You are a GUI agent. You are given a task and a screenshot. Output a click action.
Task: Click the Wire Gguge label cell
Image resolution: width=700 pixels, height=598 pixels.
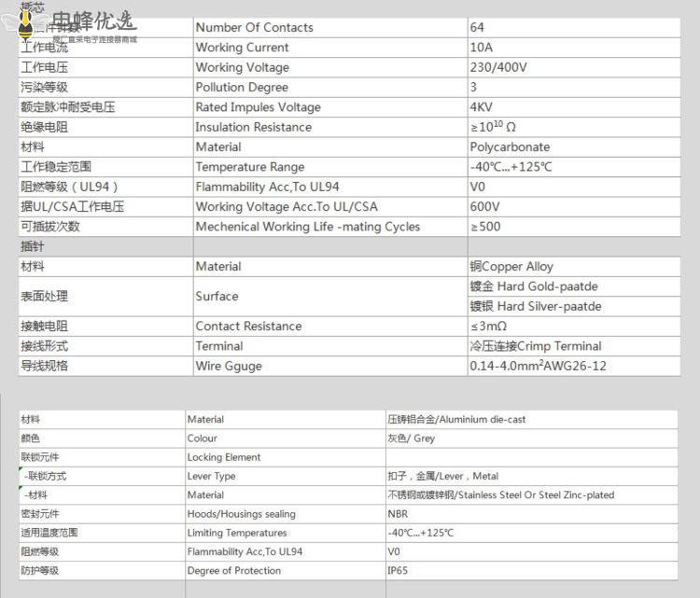(x=229, y=366)
